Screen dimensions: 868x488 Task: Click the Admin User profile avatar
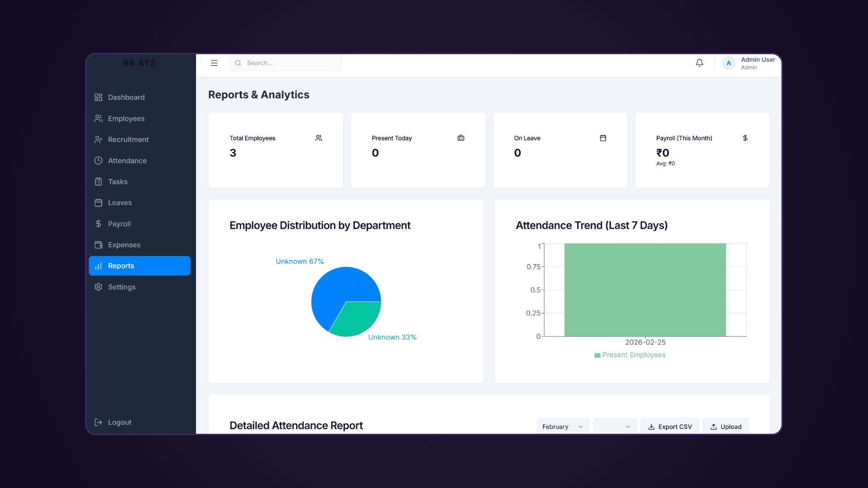click(728, 63)
